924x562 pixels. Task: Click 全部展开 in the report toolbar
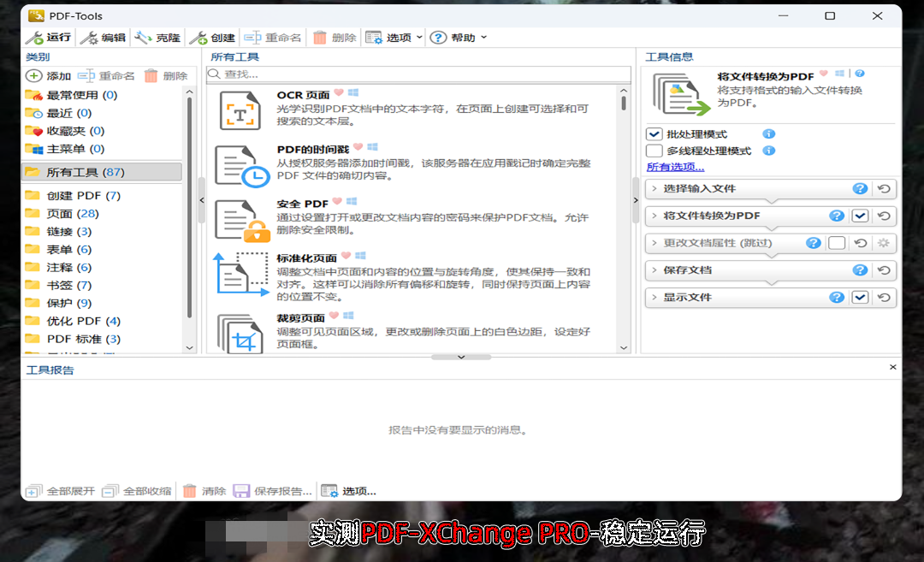[x=60, y=491]
